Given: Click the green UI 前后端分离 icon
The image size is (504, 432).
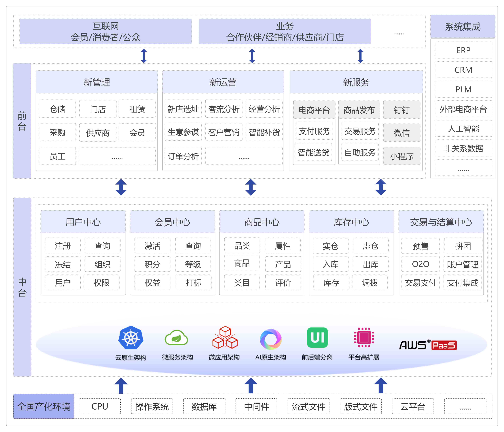Looking at the screenshot, I should tap(317, 338).
